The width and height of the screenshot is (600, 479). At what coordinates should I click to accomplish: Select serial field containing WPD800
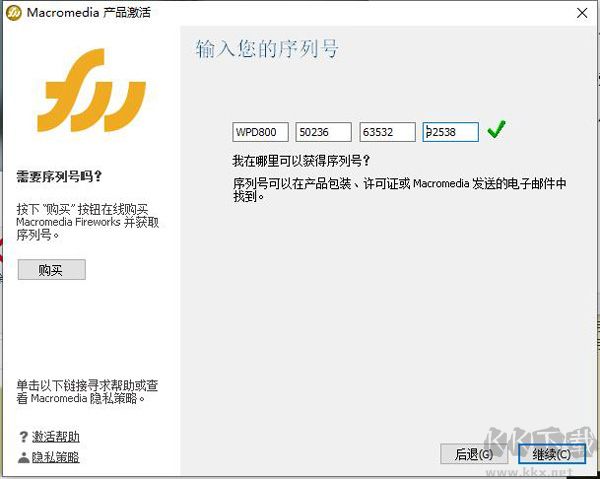pos(260,132)
